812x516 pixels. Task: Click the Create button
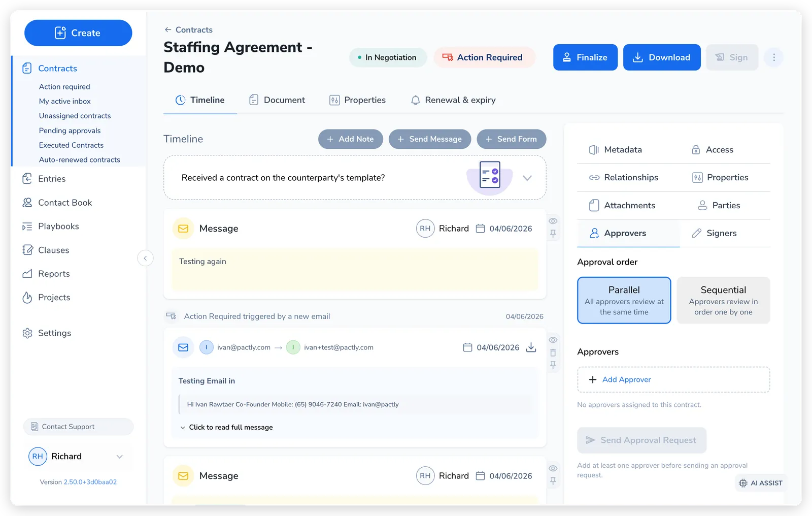click(x=78, y=33)
